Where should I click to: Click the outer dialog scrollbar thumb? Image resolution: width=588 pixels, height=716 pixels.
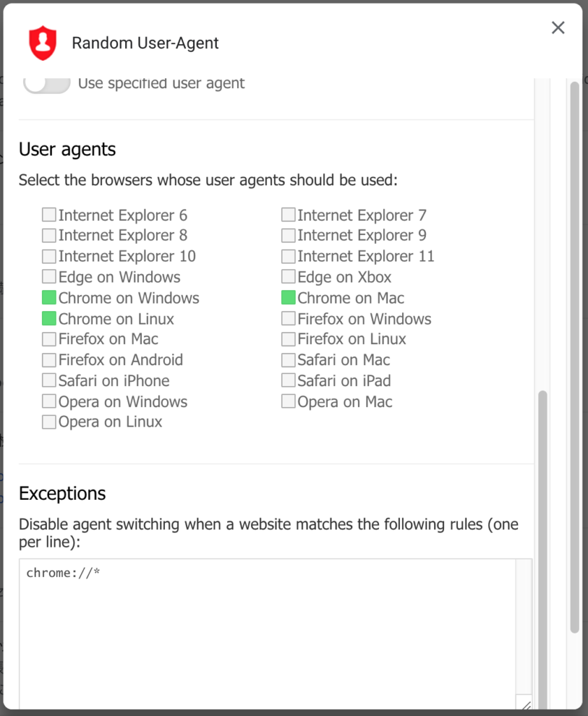[575, 357]
